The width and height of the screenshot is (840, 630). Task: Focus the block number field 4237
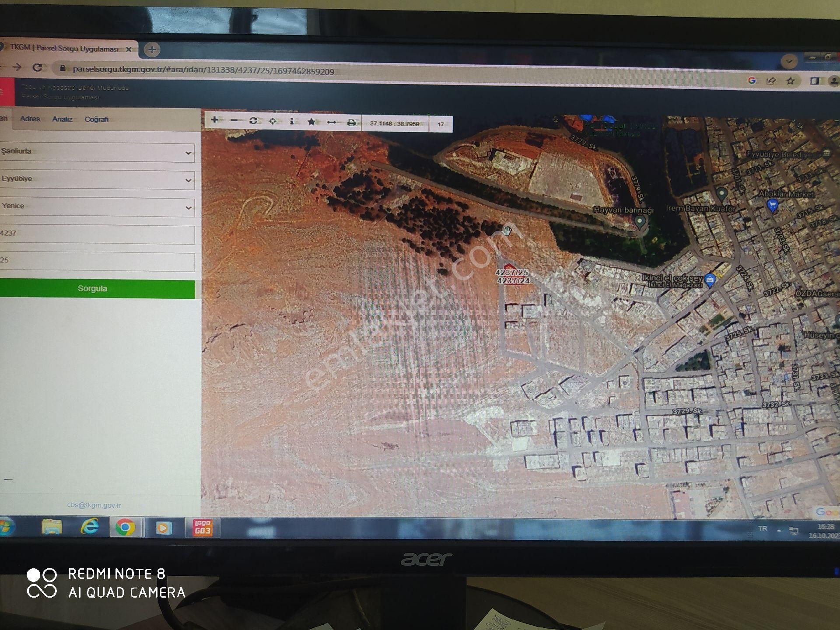pos(97,234)
